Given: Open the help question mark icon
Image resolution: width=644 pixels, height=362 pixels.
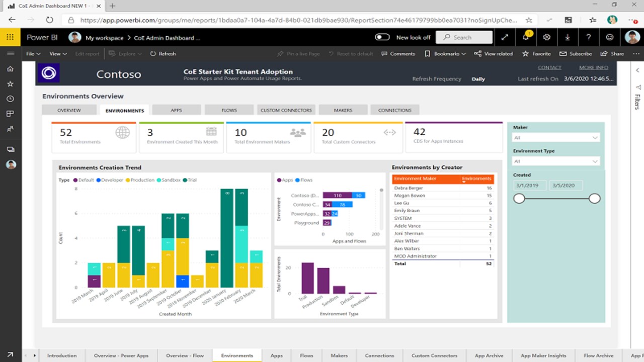Looking at the screenshot, I should [589, 37].
